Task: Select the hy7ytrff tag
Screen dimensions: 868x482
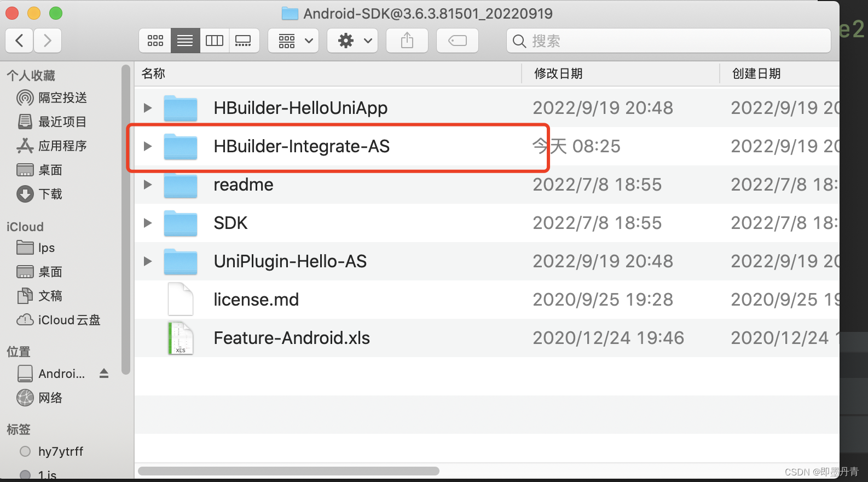Action: 51,451
